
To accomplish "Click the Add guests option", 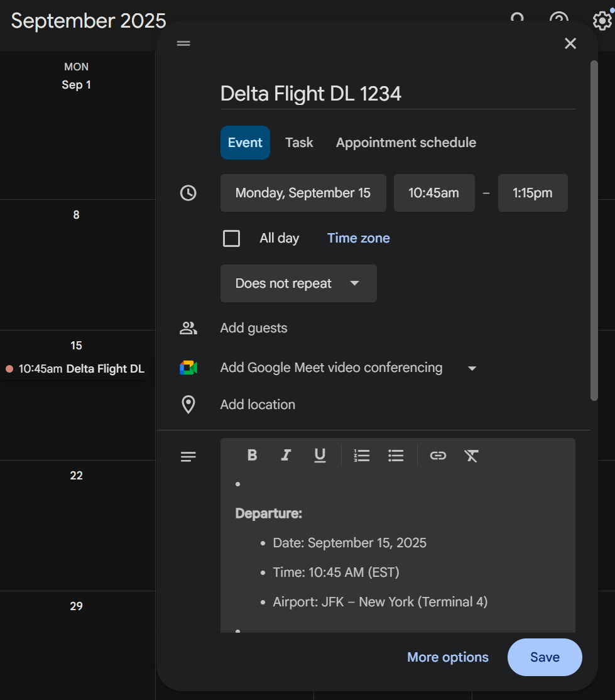I will point(254,327).
